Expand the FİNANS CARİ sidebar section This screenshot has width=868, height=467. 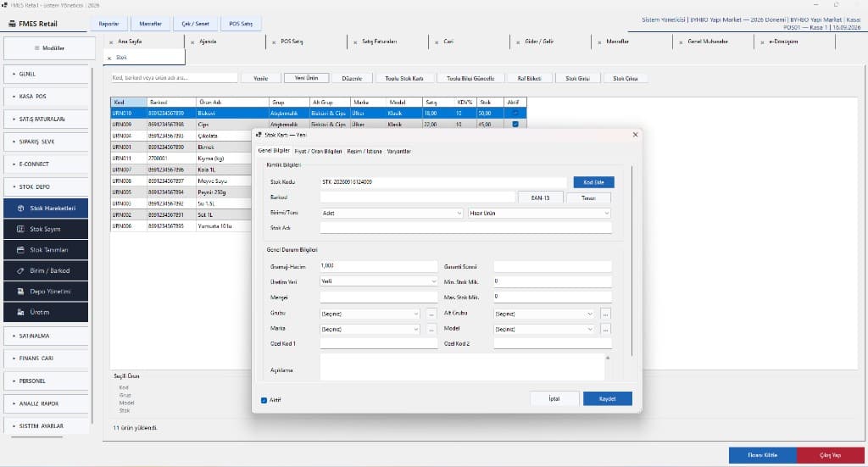46,359
